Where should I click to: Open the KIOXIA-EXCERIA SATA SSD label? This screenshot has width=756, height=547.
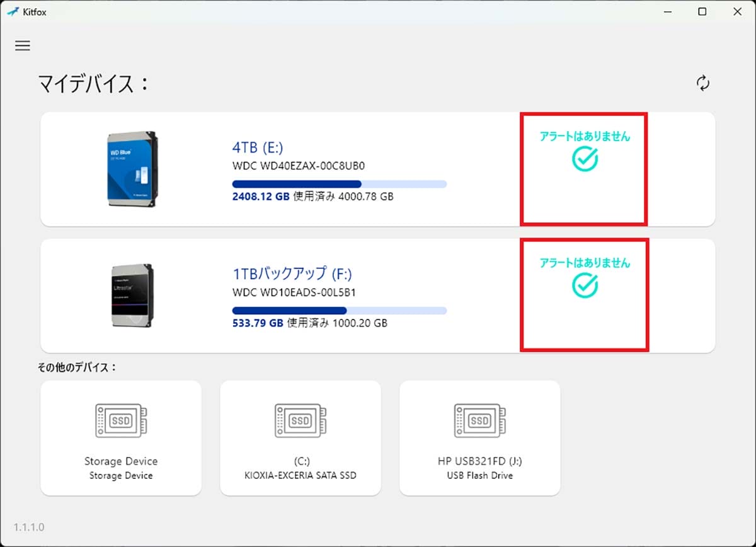click(301, 475)
